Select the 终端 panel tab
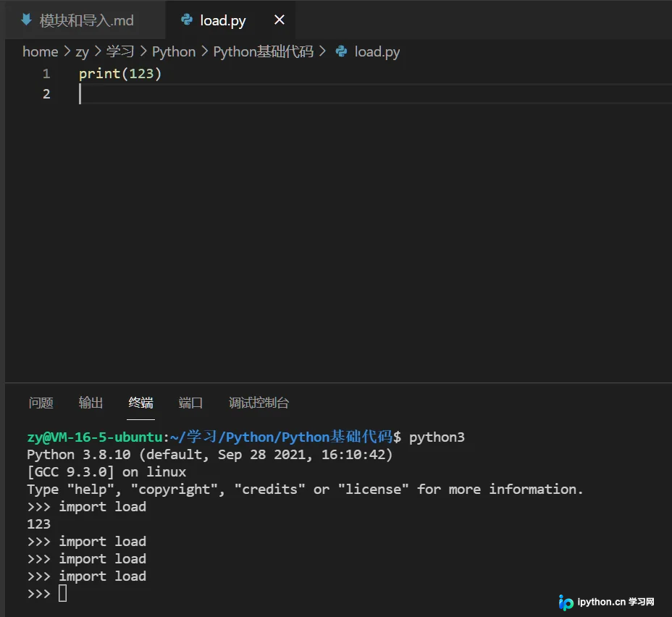Image resolution: width=672 pixels, height=617 pixels. 140,403
